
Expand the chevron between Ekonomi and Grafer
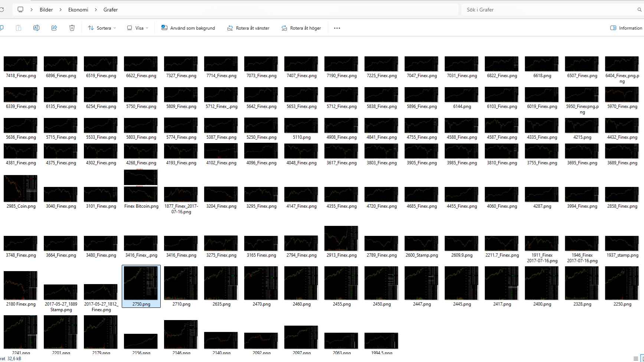[x=96, y=10]
